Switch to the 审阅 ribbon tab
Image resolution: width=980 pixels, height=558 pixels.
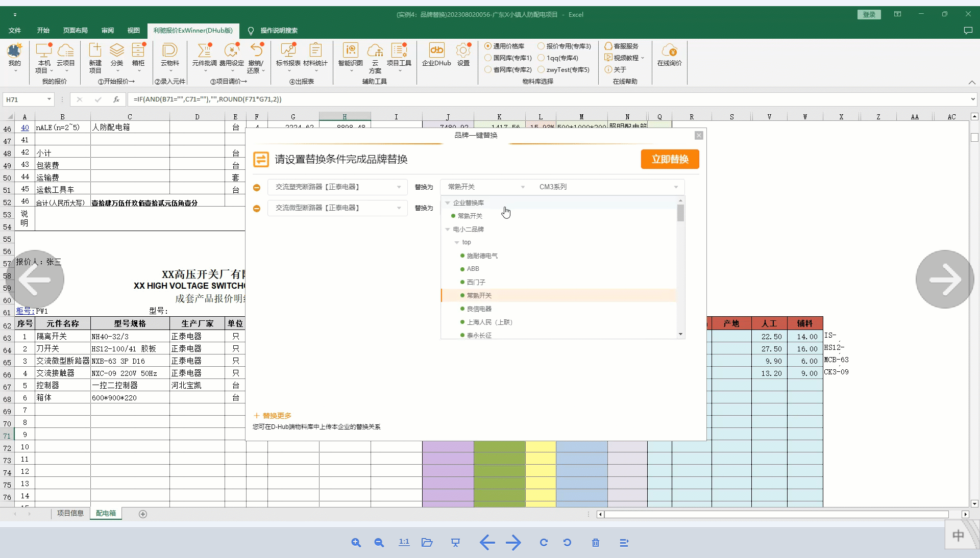point(108,31)
